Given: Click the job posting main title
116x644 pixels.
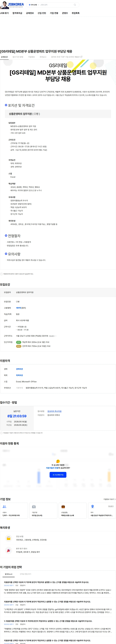Looking at the screenshot, I should pyautogui.click(x=36, y=51).
